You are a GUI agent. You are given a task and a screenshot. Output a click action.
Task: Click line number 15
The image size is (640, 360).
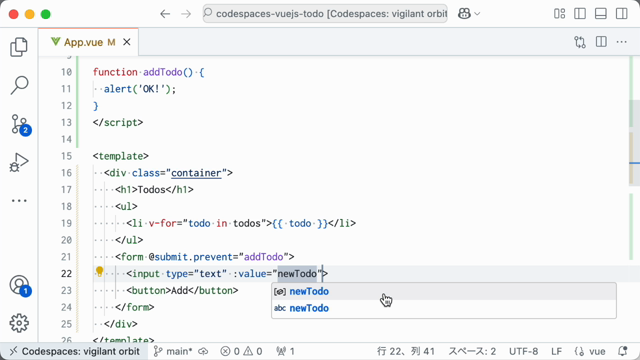pyautogui.click(x=66, y=156)
